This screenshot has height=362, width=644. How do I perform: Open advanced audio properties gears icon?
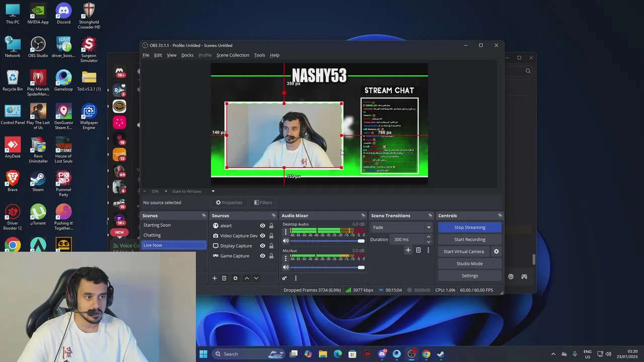[x=284, y=278]
